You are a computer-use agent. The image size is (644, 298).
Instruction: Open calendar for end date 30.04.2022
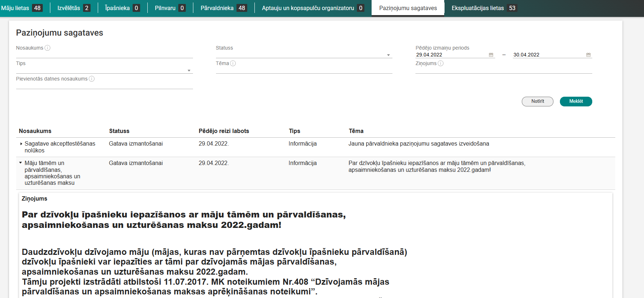click(588, 55)
